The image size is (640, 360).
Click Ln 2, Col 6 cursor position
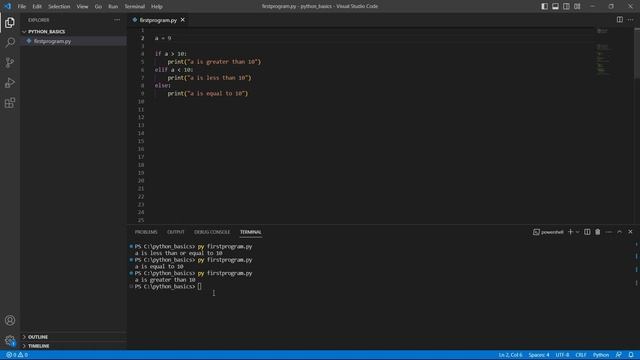click(510, 355)
